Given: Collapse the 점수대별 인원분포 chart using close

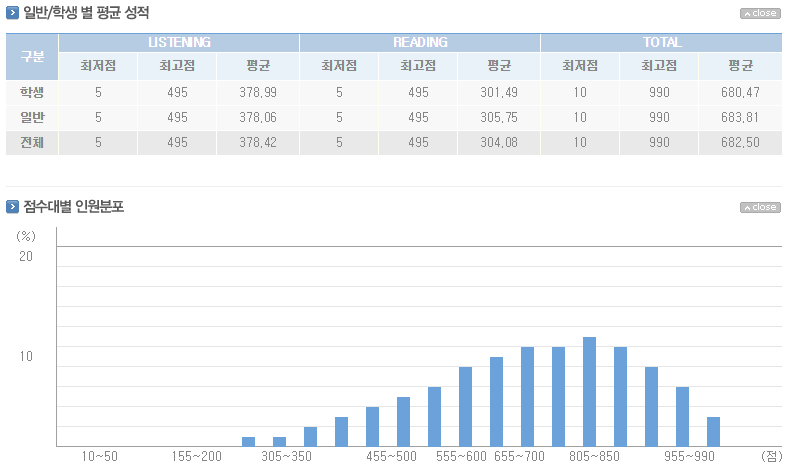Looking at the screenshot, I should tap(759, 208).
